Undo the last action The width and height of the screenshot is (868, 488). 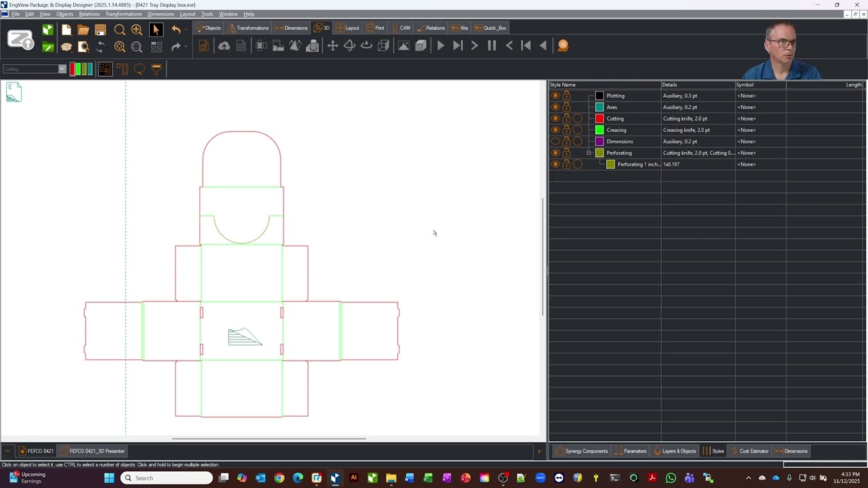point(176,30)
